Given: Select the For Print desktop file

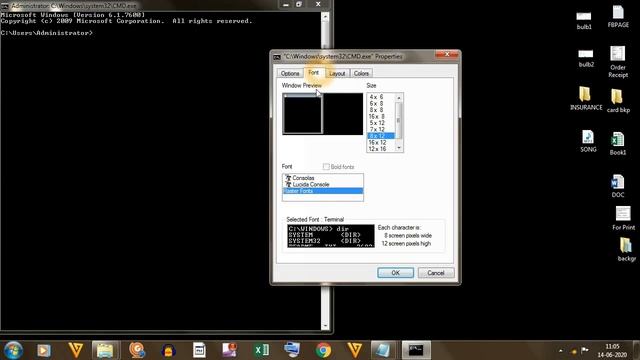Looking at the screenshot, I should [x=623, y=218].
